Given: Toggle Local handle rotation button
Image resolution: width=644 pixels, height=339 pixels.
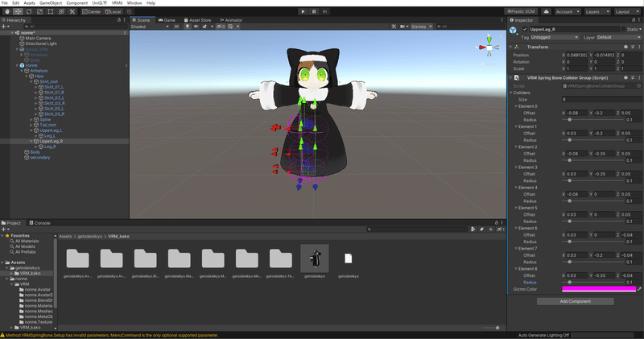Looking at the screenshot, I should click(113, 11).
